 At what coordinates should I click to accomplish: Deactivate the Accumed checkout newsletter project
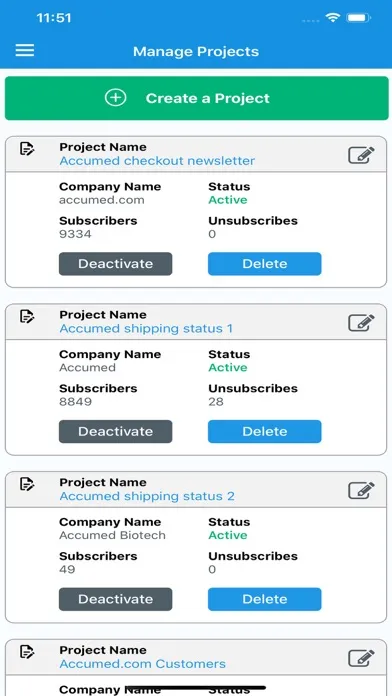point(115,264)
